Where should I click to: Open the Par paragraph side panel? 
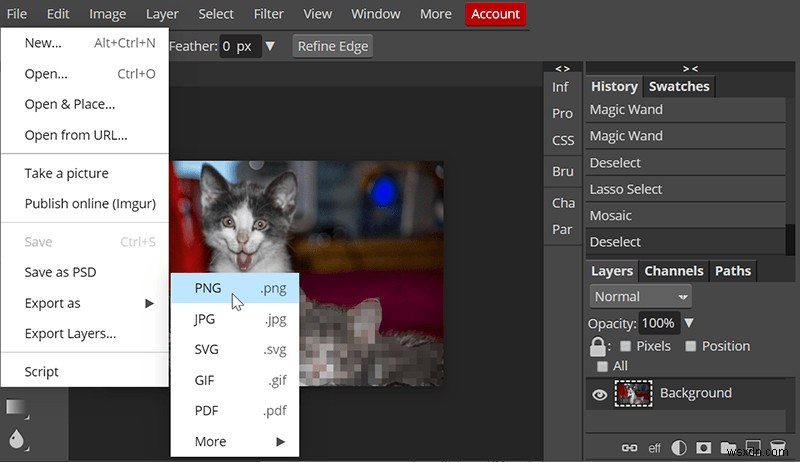tap(562, 229)
